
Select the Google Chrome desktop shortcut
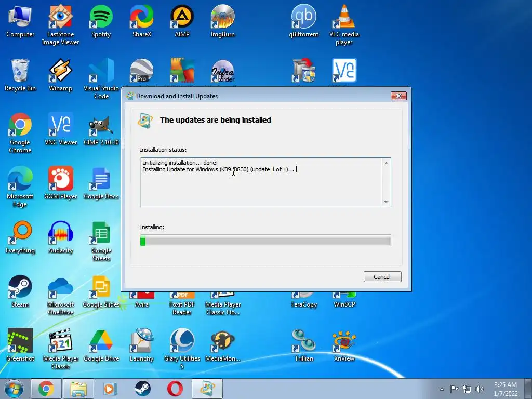[x=20, y=132]
